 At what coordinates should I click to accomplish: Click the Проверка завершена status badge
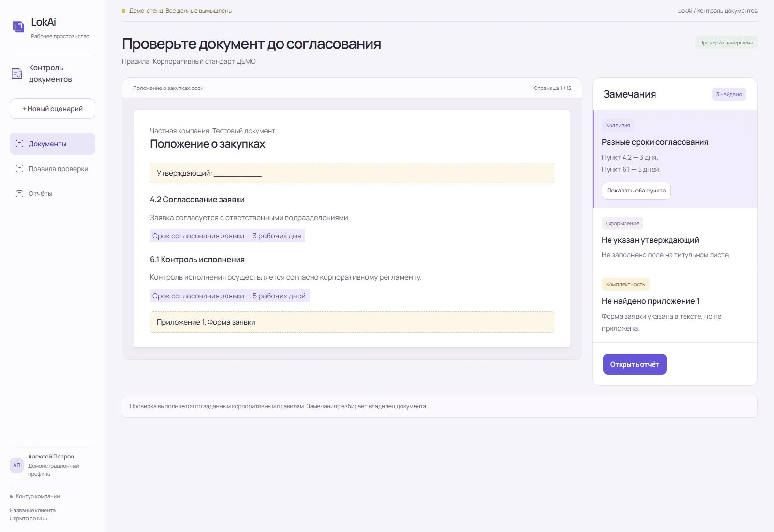click(726, 43)
